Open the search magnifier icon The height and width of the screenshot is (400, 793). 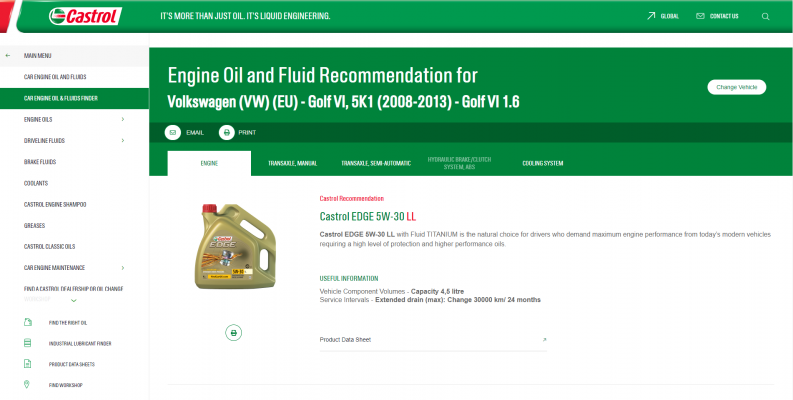point(765,16)
